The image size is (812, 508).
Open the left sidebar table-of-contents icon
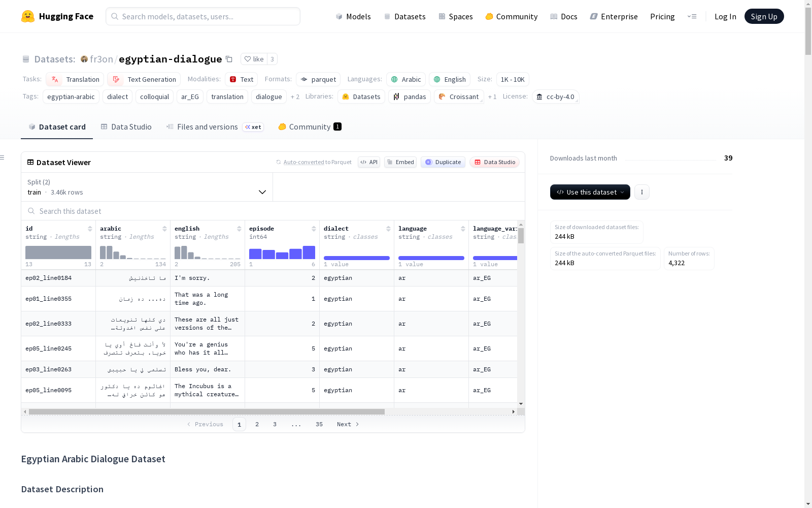tap(3, 157)
